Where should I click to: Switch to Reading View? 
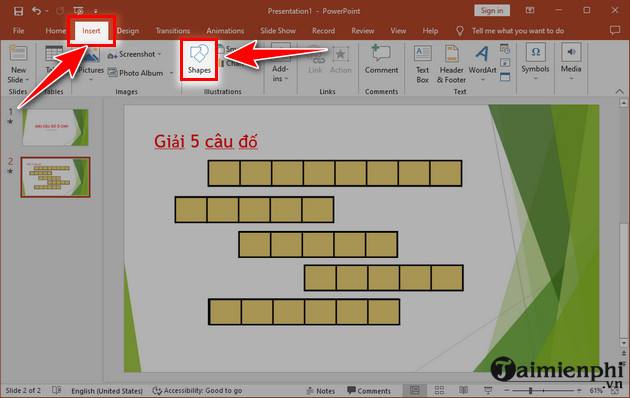(463, 390)
